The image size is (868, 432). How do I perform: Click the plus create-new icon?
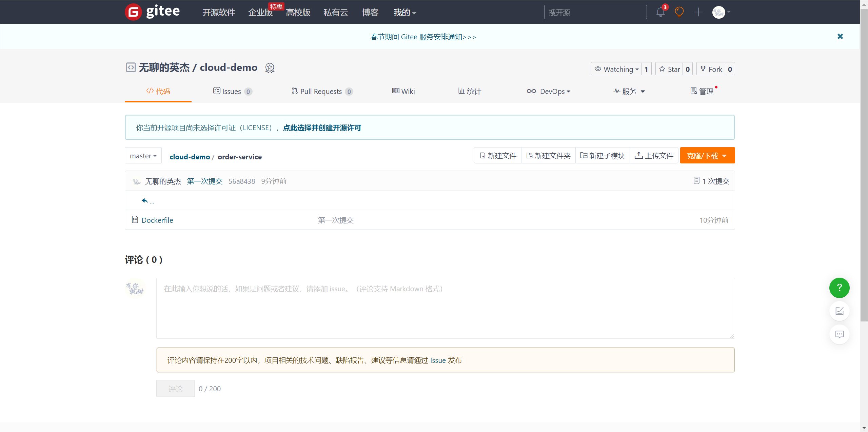click(698, 13)
